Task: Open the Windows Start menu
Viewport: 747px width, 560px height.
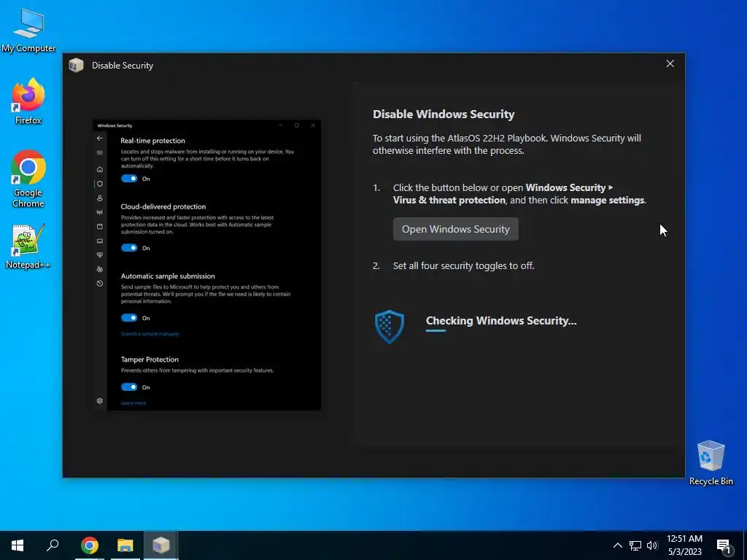Action: 18,545
